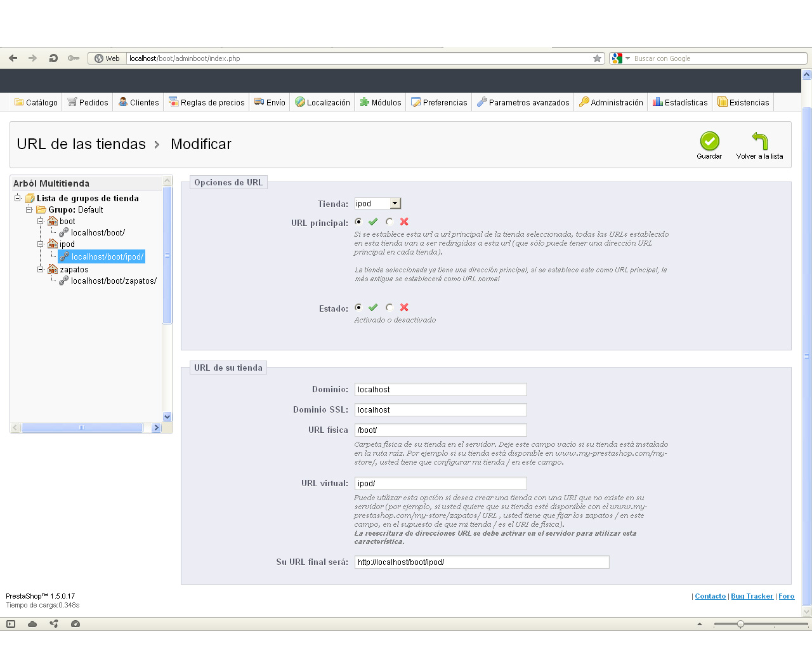Image resolution: width=812 pixels, height=650 pixels.
Task: Click the tree panel horizontal scrollbar
Action: pyautogui.click(x=82, y=428)
